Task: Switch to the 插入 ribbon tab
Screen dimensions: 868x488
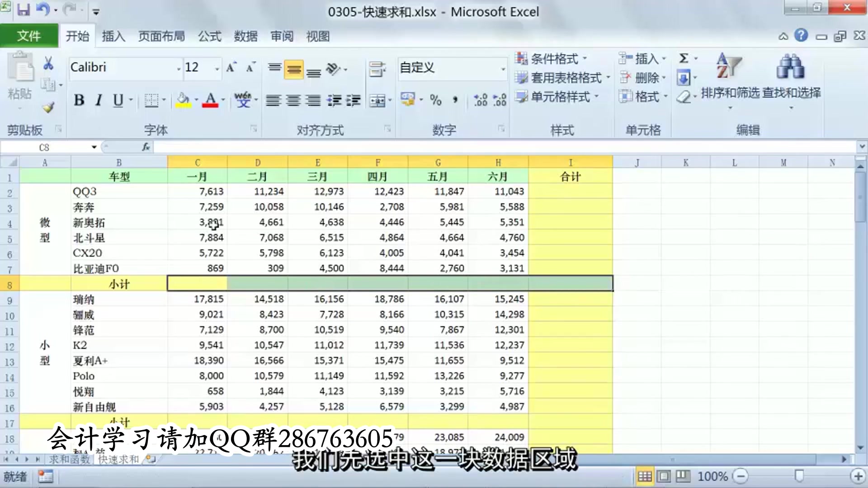Action: [113, 36]
